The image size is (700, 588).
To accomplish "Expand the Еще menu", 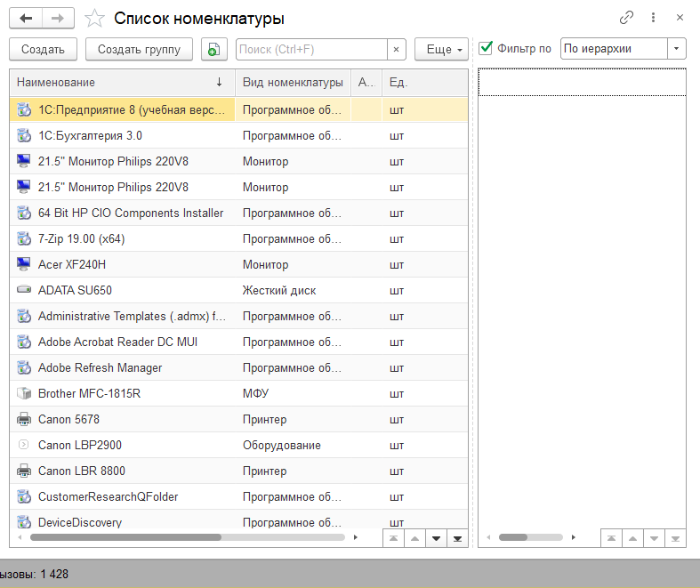I will [x=442, y=50].
